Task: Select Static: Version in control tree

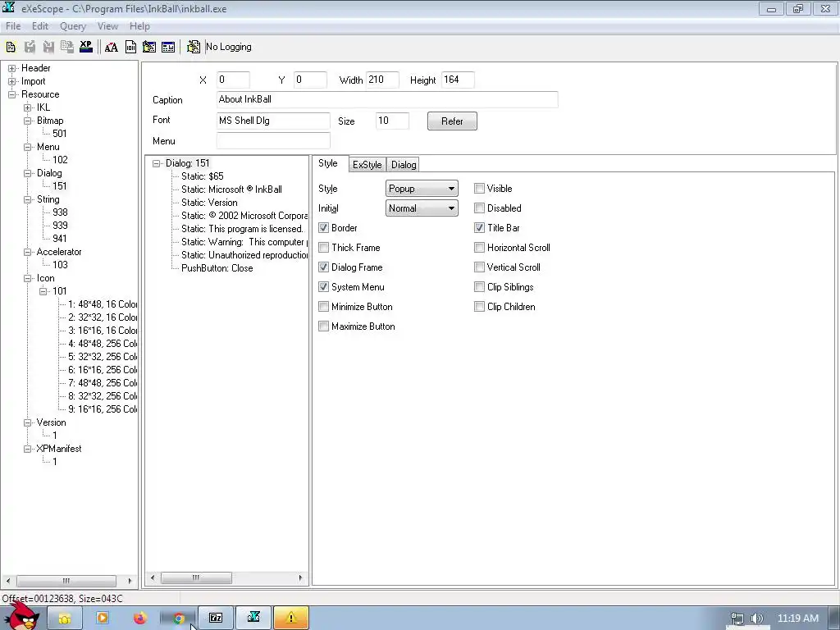Action: (209, 203)
